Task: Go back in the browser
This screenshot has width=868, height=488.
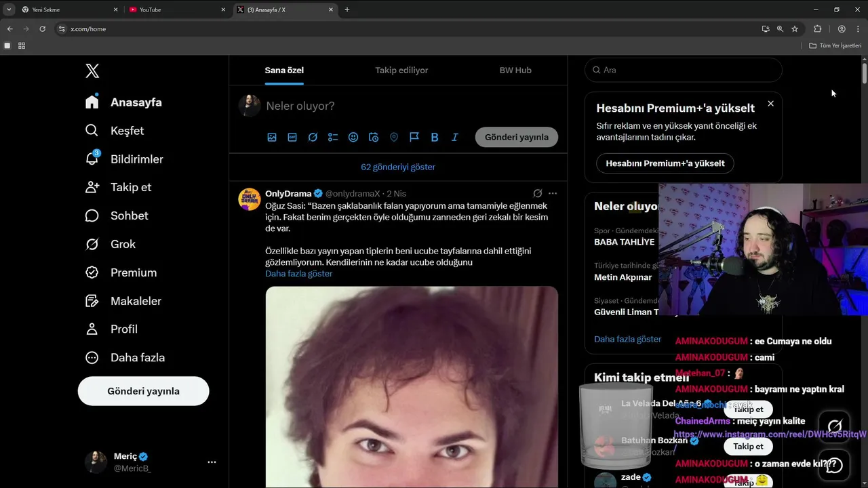Action: coord(9,29)
